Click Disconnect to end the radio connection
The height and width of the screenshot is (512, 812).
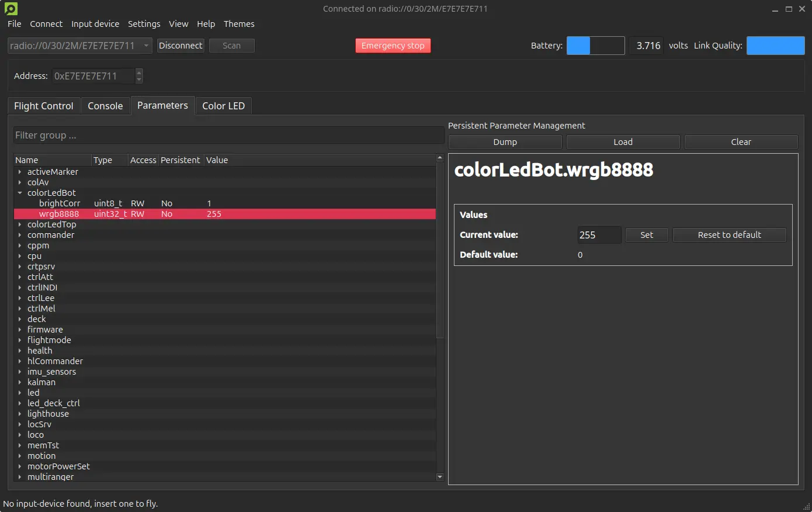point(180,45)
